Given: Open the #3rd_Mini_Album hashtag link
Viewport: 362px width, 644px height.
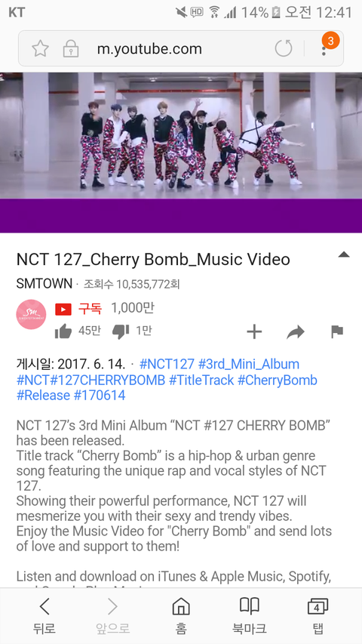Looking at the screenshot, I should (249, 364).
